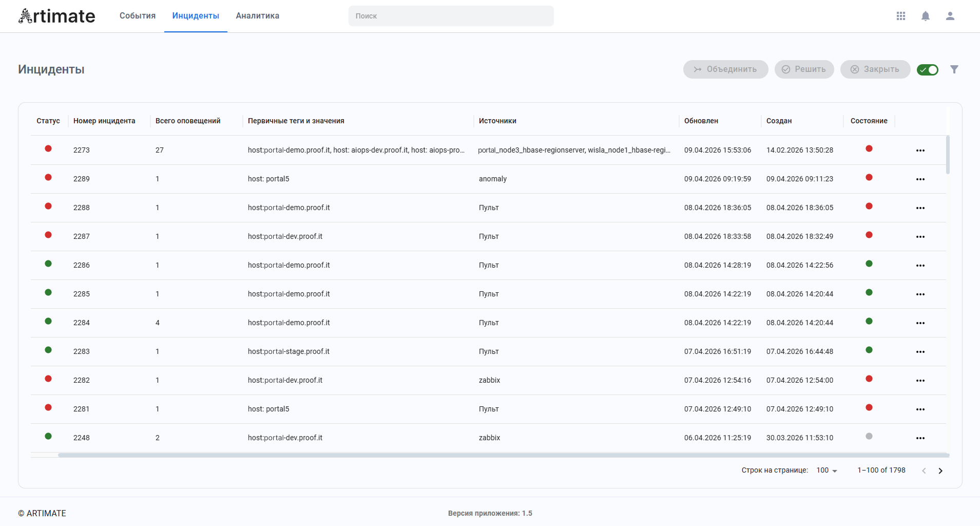Open the apps grid icon

901,16
